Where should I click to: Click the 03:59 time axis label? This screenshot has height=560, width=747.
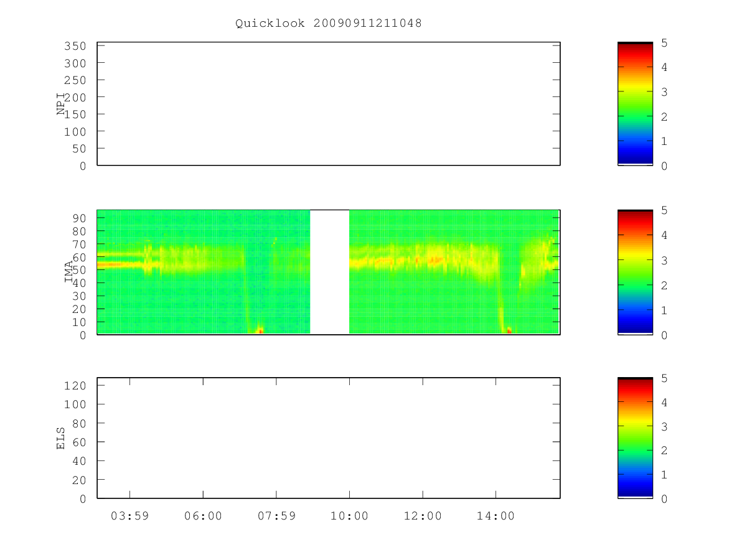(129, 516)
